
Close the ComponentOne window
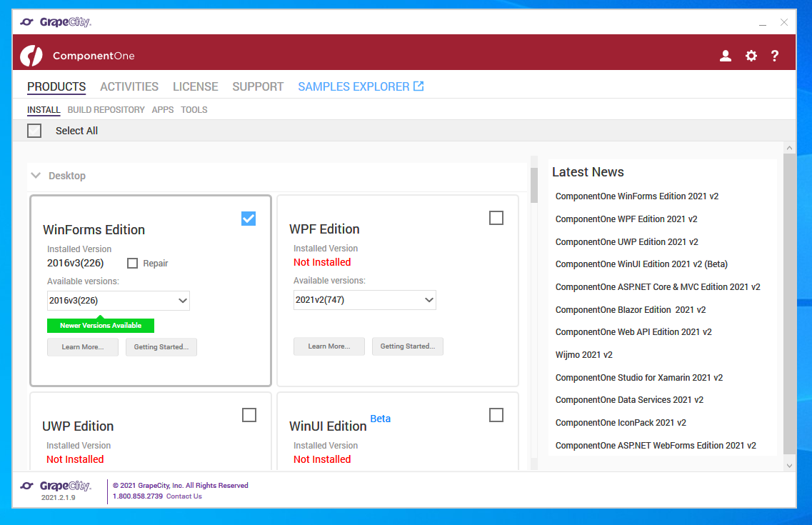click(x=784, y=22)
